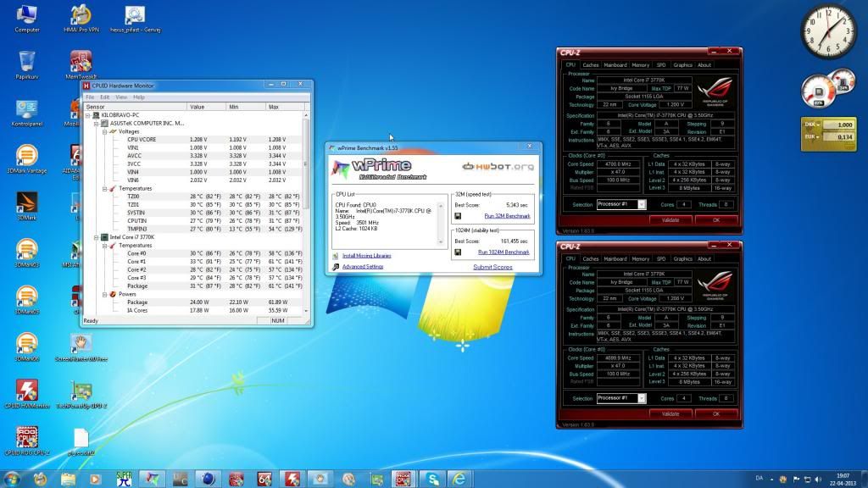
Task: Select the hexus_pifast shortcut on the desktop
Action: tap(135, 19)
